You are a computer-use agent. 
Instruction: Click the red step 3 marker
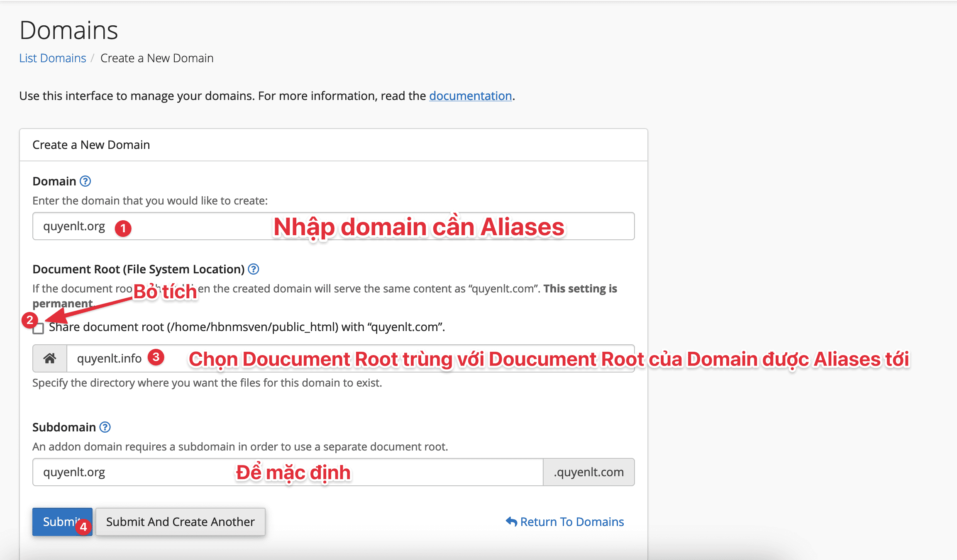[156, 357]
